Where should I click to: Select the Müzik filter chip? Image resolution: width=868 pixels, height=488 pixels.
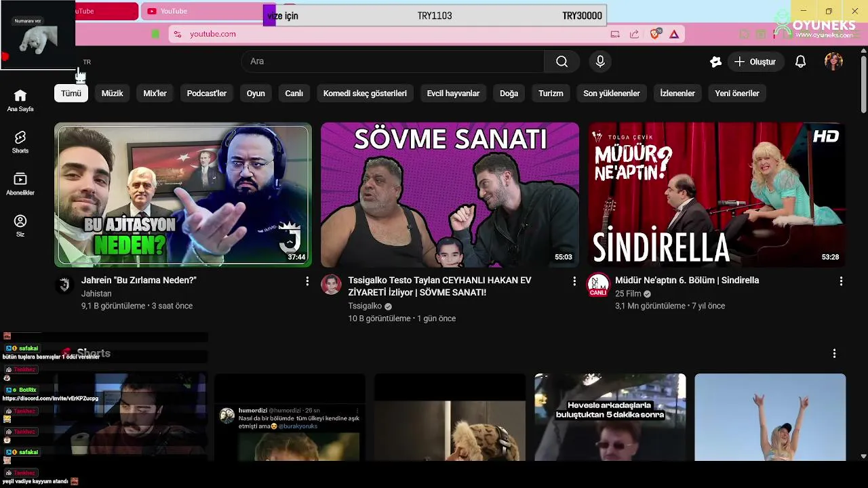pyautogui.click(x=112, y=94)
